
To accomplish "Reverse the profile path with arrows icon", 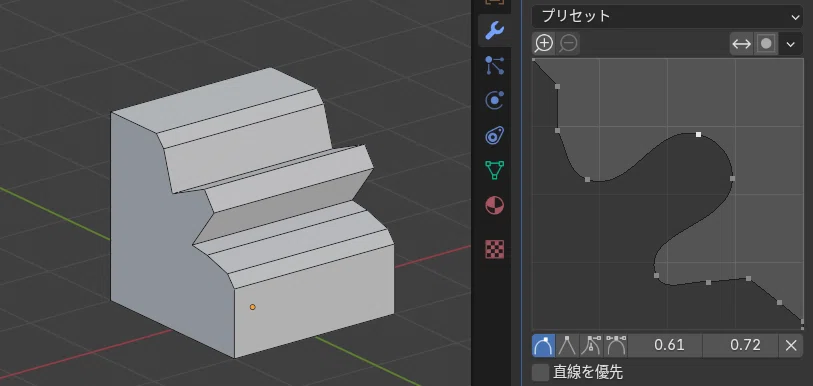I will [741, 44].
